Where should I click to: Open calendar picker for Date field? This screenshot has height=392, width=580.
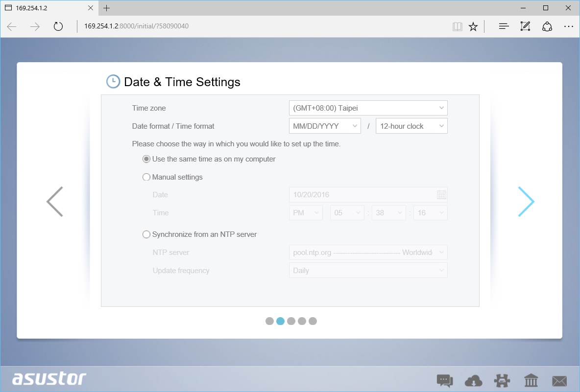(441, 195)
